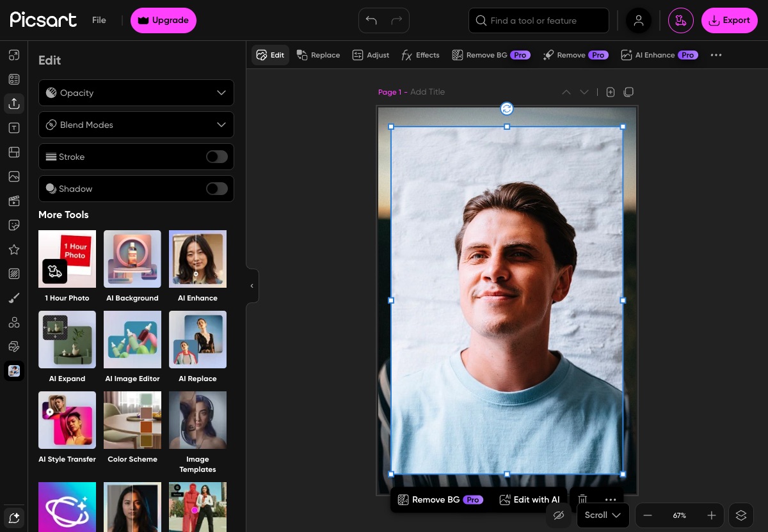Click the Add Title page field
The image size is (768, 532).
[428, 92]
